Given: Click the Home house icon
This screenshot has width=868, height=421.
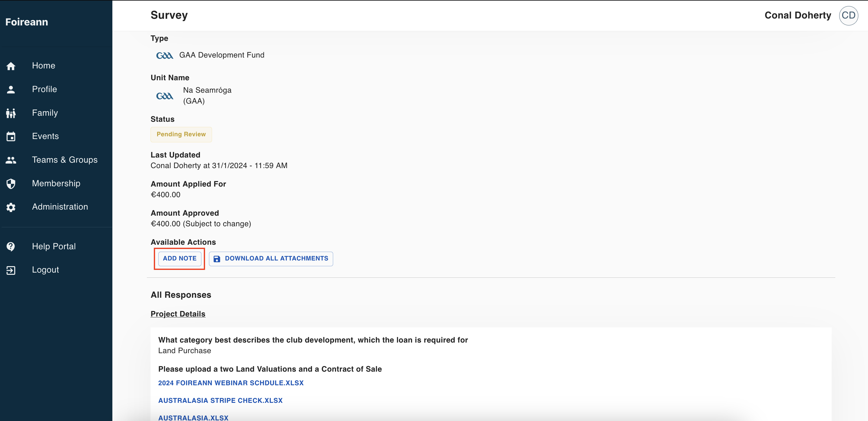Looking at the screenshot, I should (x=11, y=66).
